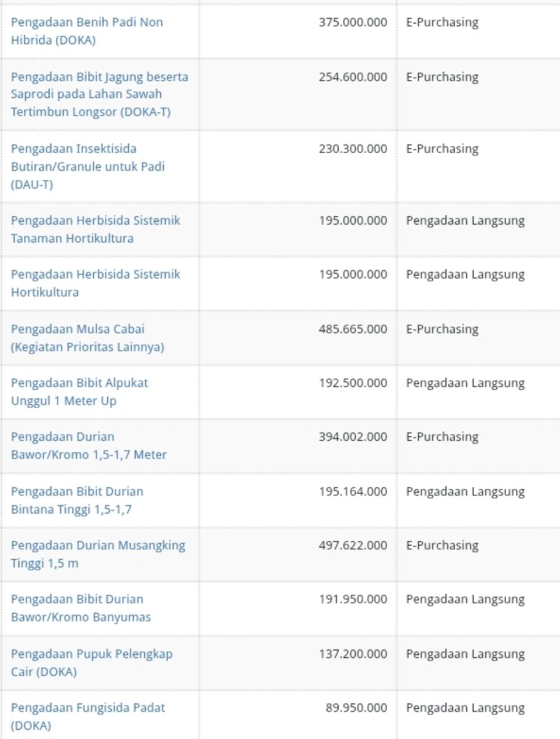Click E-Purchasing method in Mulsa Cabai row
The height and width of the screenshot is (739, 560).
tap(442, 329)
